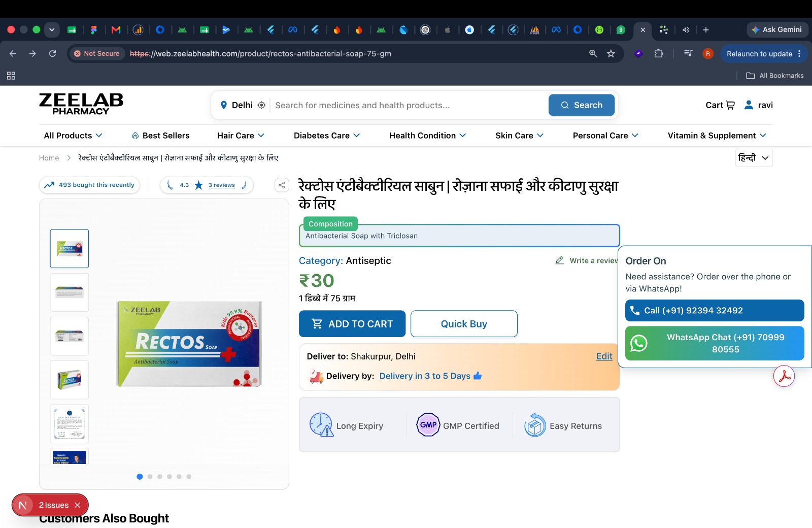The image size is (812, 528).
Task: Go back to the previous page
Action: (x=13, y=53)
